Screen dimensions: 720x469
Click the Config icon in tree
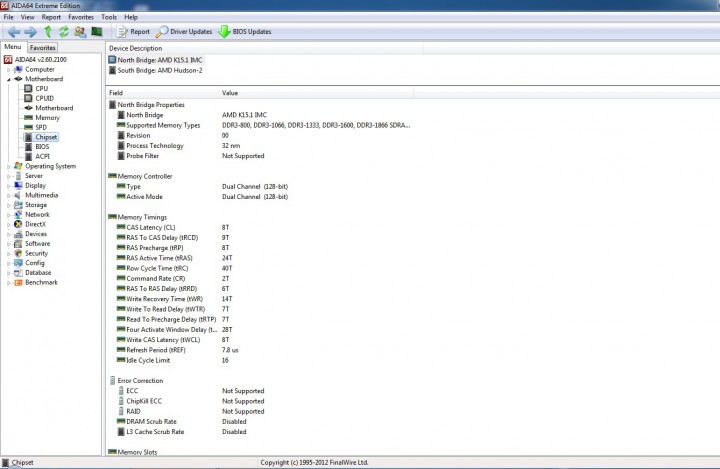coord(18,263)
